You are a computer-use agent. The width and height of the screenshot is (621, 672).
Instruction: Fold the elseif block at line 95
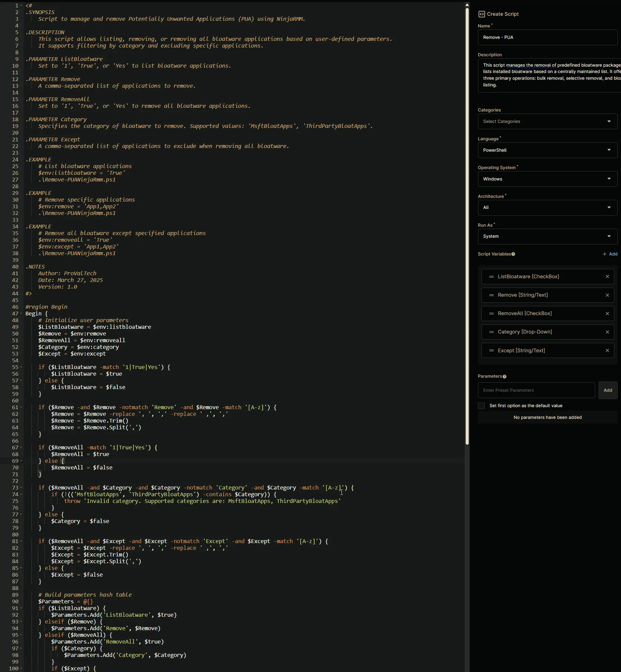[21, 635]
